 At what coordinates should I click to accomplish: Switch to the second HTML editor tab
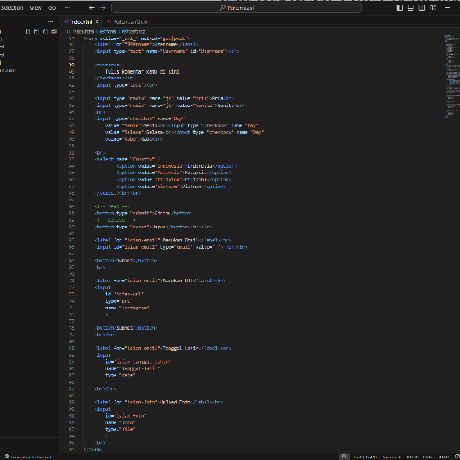tap(128, 22)
